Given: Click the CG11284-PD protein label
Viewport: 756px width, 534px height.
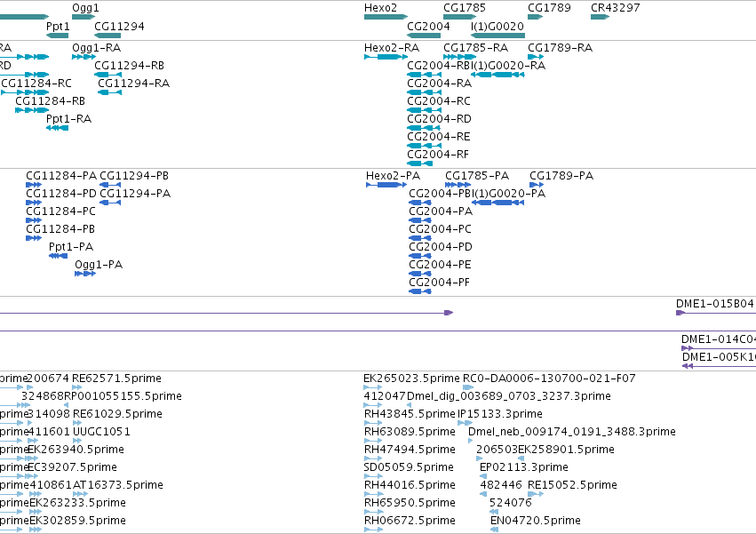Looking at the screenshot, I should (61, 194).
